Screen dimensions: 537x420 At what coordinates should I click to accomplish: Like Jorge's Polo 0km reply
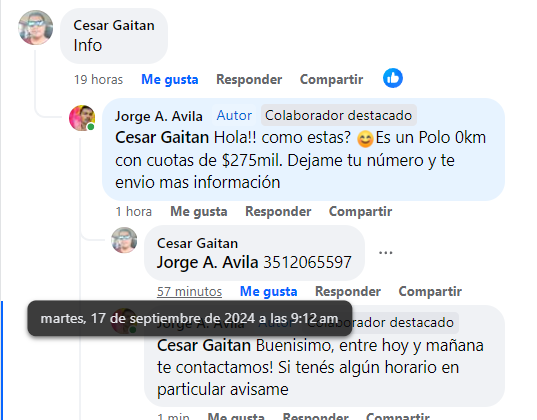199,211
